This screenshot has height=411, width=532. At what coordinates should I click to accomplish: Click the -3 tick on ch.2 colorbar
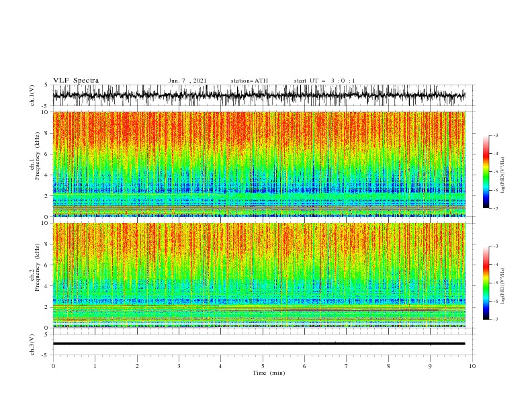pyautogui.click(x=495, y=246)
